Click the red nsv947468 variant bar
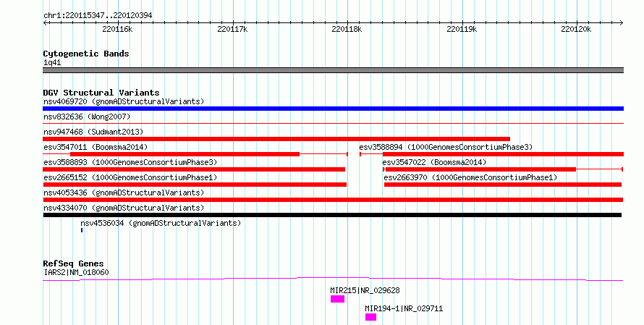The image size is (644, 325). point(276,139)
